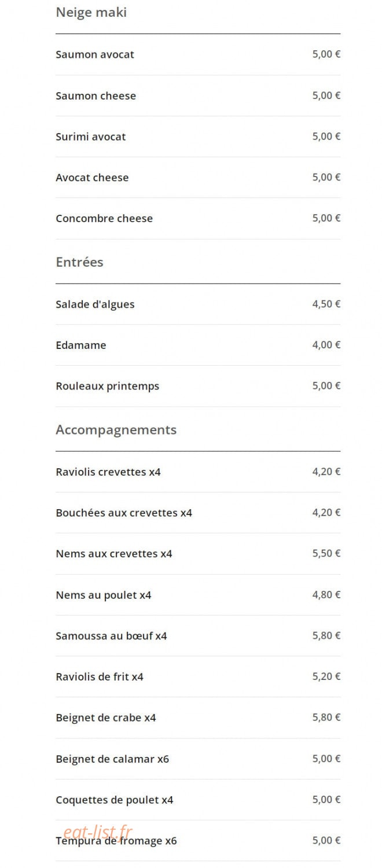Screen dimensions: 382x868
Task: Select Beignet de calamar x6
Action: coord(198,759)
